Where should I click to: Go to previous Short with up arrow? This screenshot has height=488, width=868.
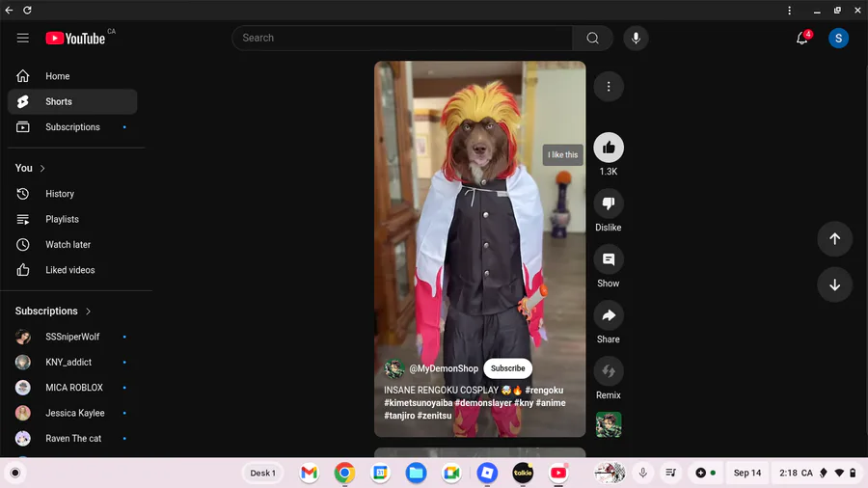tap(834, 238)
